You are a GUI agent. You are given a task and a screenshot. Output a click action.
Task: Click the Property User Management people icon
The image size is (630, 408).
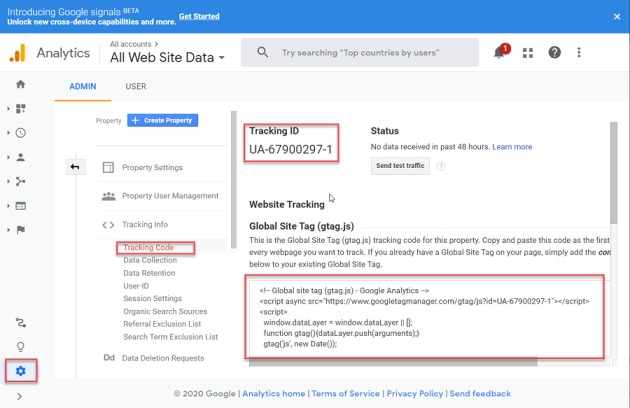108,196
